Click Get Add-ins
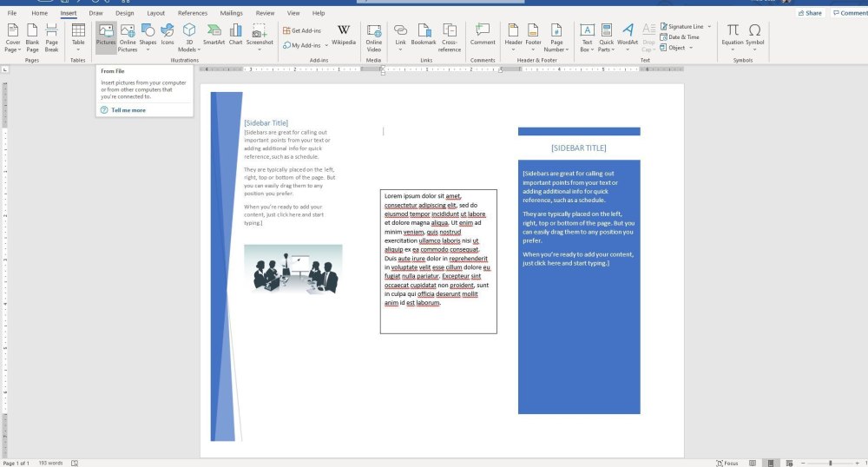868x467 pixels. (x=302, y=30)
